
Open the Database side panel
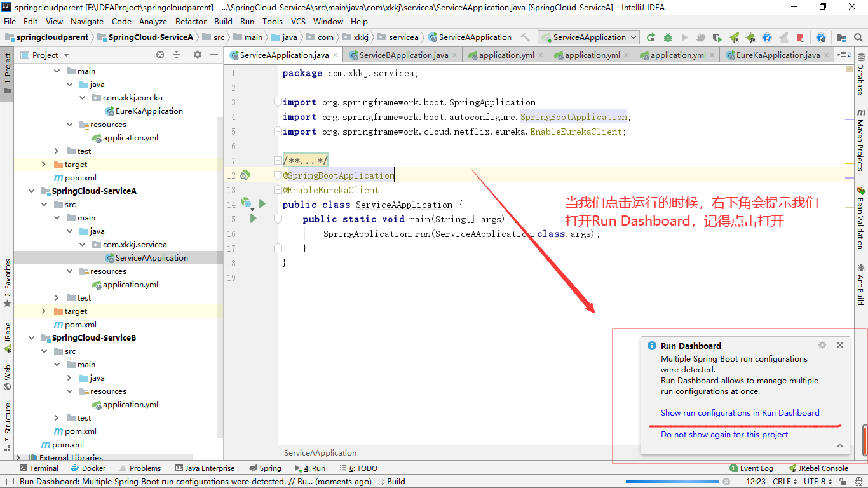point(860,75)
